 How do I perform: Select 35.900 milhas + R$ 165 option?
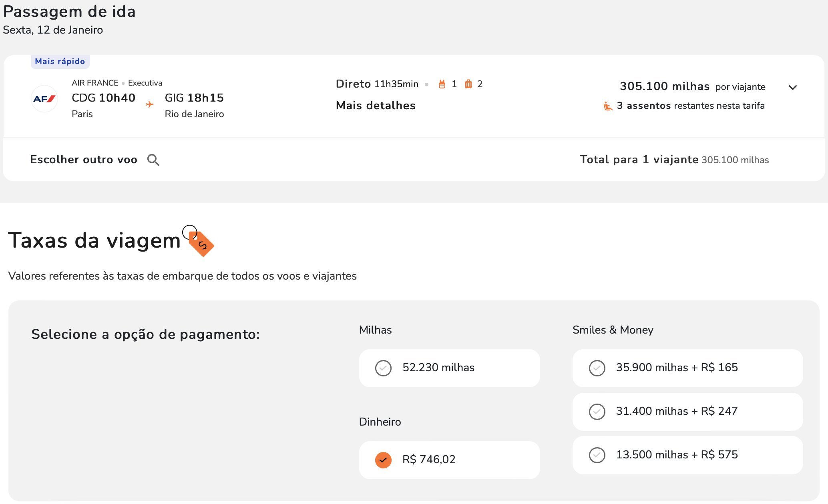(x=687, y=368)
